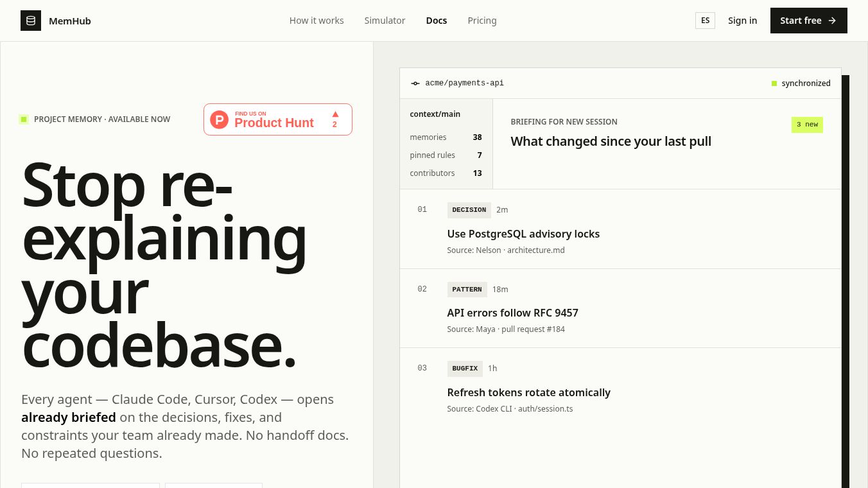Click Source: Maya · pull request #184

tap(506, 329)
